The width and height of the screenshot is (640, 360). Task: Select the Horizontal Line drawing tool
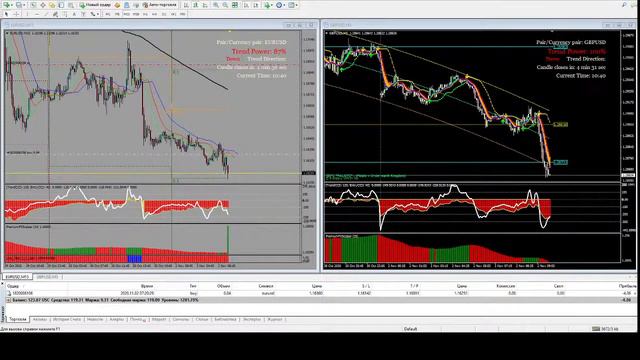point(37,14)
